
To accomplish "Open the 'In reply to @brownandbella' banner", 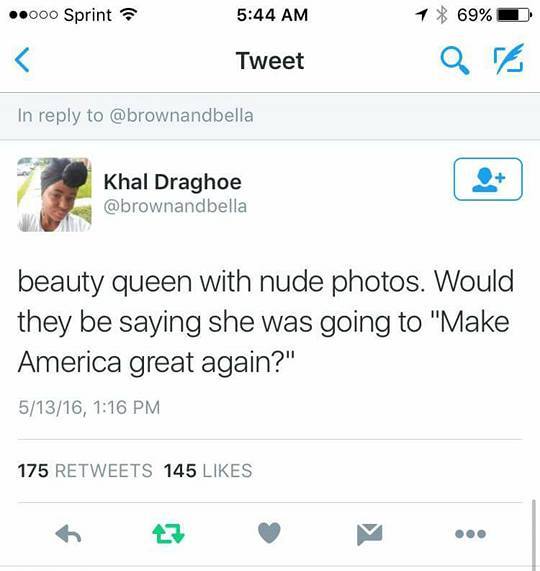I will 270,116.
